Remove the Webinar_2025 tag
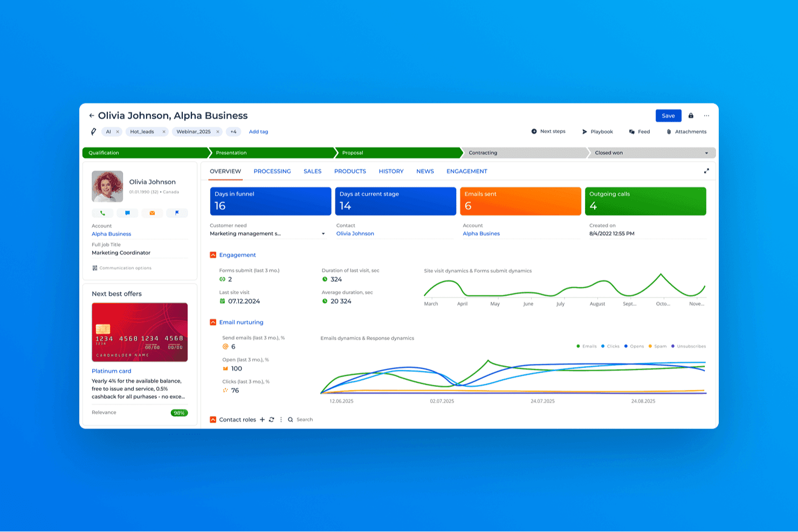Viewport: 798px width, 532px height. pyautogui.click(x=218, y=132)
